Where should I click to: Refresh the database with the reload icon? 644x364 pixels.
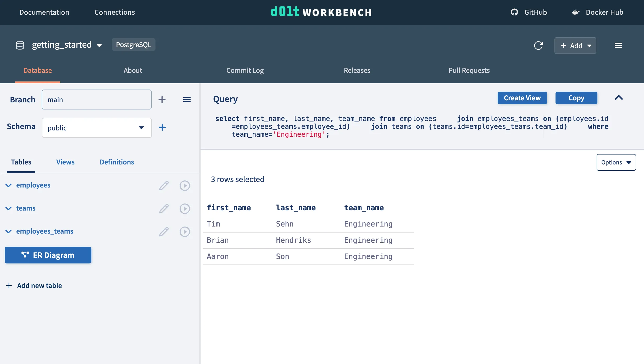coord(539,46)
